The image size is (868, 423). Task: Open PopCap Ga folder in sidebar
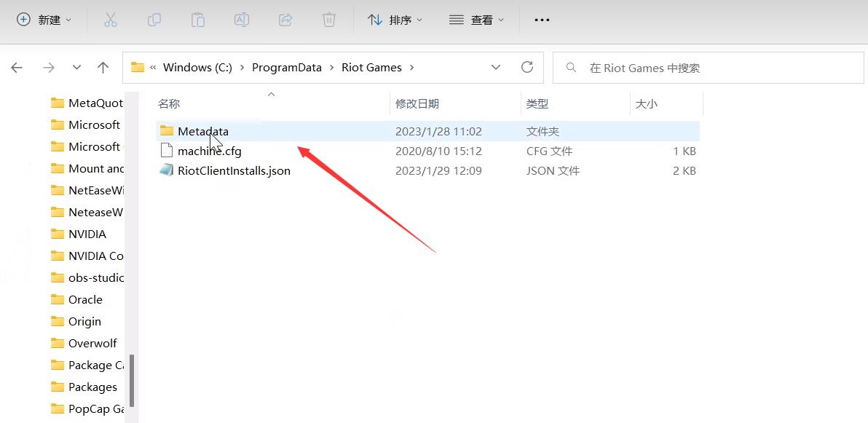[x=87, y=408]
